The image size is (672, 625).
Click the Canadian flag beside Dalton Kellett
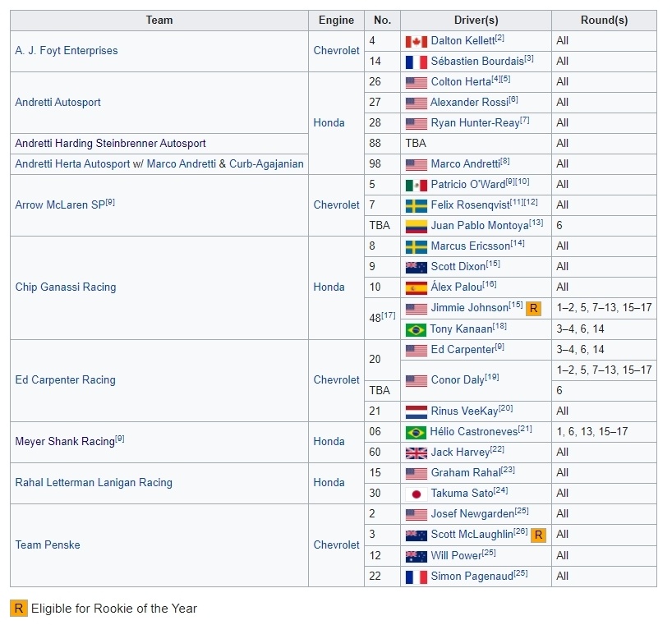[x=417, y=42]
